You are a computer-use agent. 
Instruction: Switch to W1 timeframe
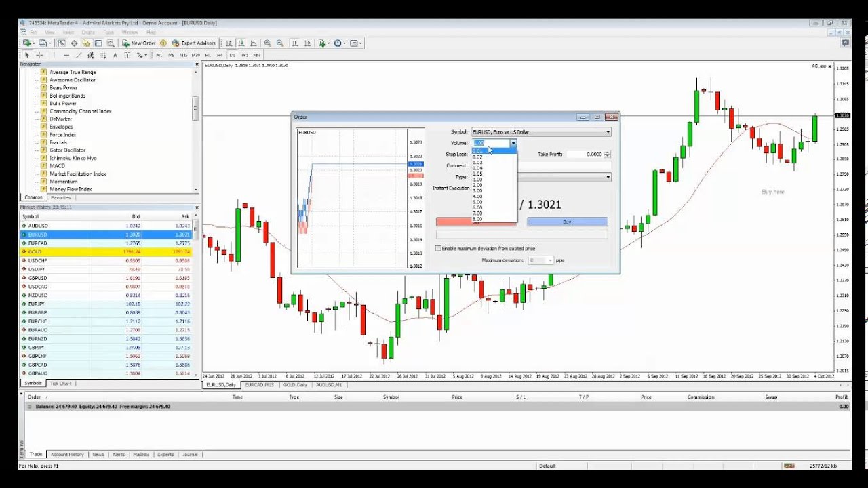coord(245,55)
